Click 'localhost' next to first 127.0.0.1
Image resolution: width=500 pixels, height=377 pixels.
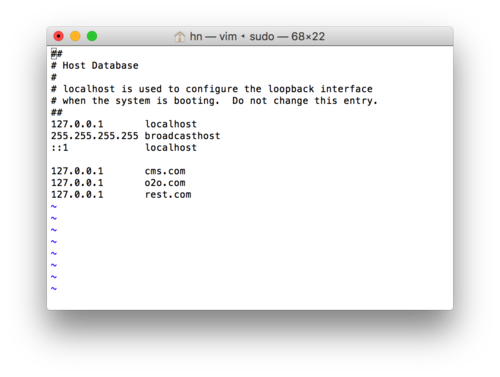point(171,124)
